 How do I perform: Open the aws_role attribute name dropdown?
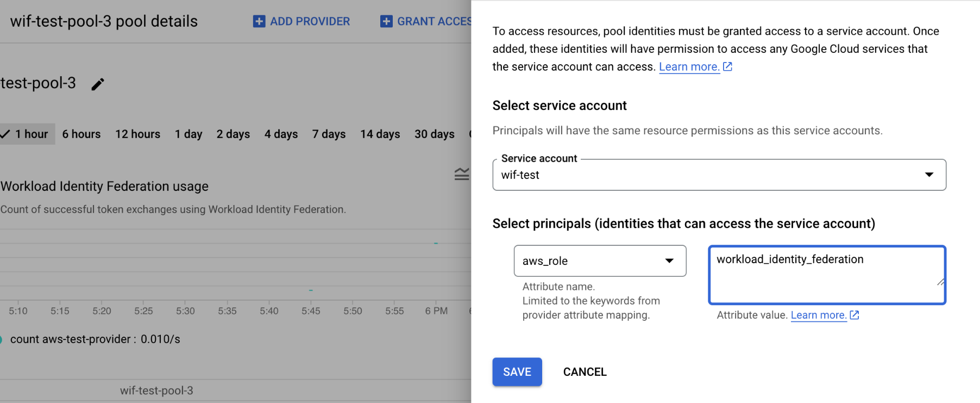coord(600,261)
